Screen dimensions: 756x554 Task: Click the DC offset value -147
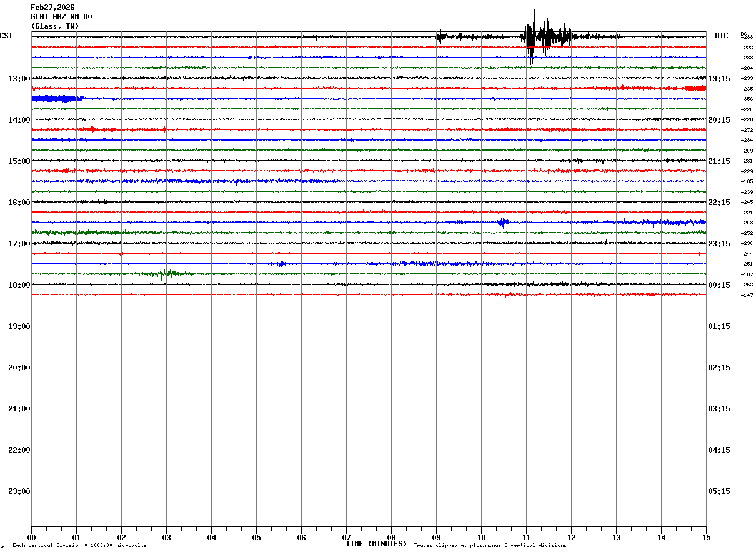pos(747,295)
